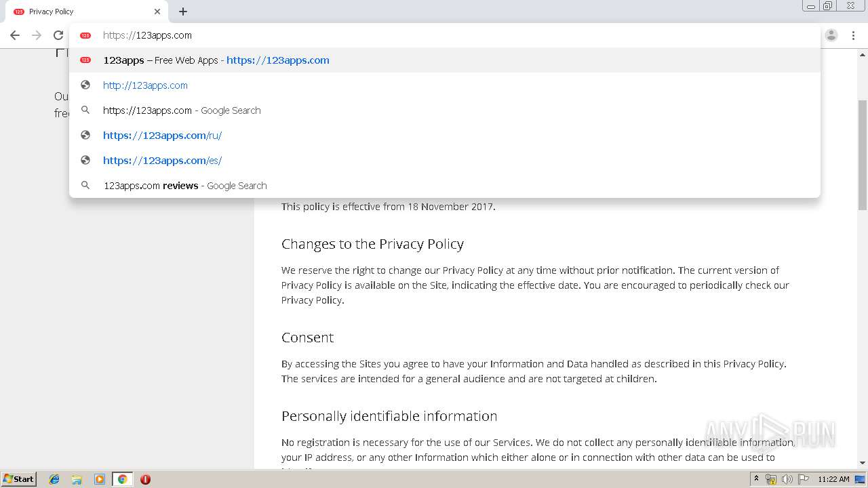The width and height of the screenshot is (868, 488).
Task: Open Windows Explorer folder in taskbar
Action: tap(77, 479)
